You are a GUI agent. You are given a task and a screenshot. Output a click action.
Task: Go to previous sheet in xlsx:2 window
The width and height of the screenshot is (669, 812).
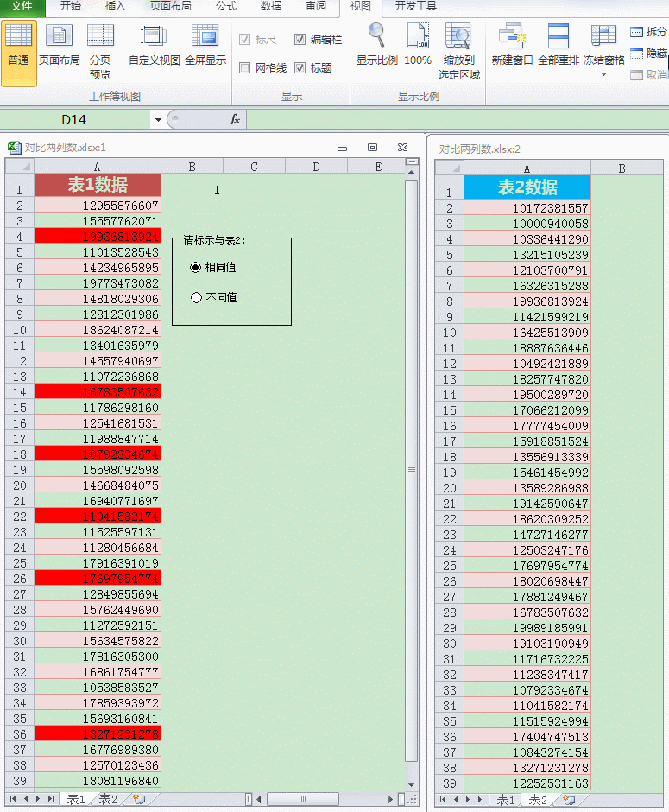pos(455,800)
